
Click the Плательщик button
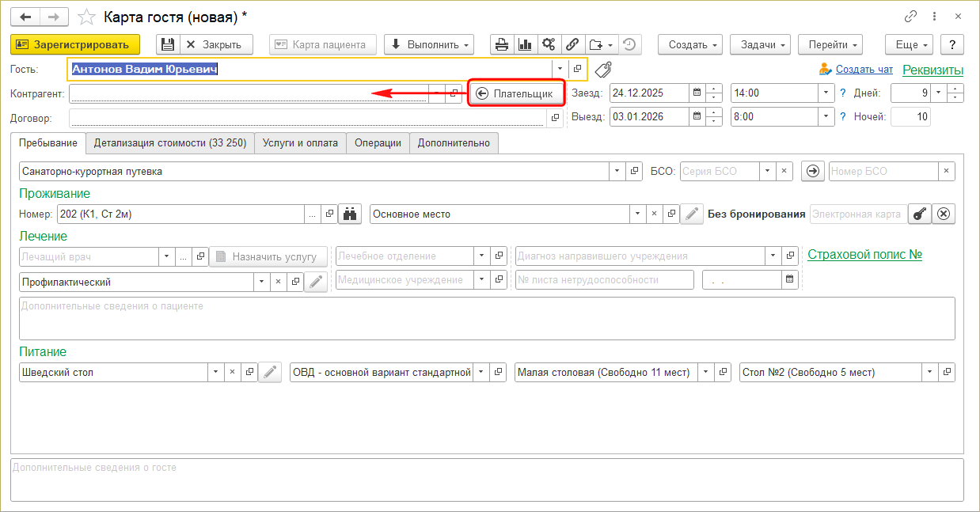tap(515, 93)
